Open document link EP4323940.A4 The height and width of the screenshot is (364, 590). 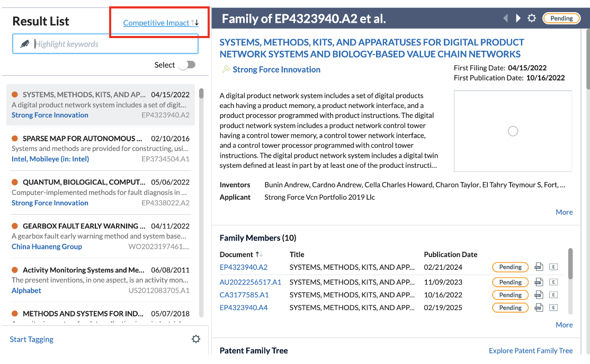coord(244,307)
